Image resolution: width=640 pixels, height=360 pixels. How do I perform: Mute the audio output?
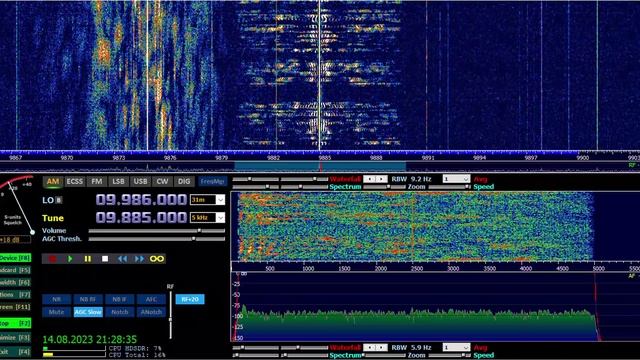(56, 312)
